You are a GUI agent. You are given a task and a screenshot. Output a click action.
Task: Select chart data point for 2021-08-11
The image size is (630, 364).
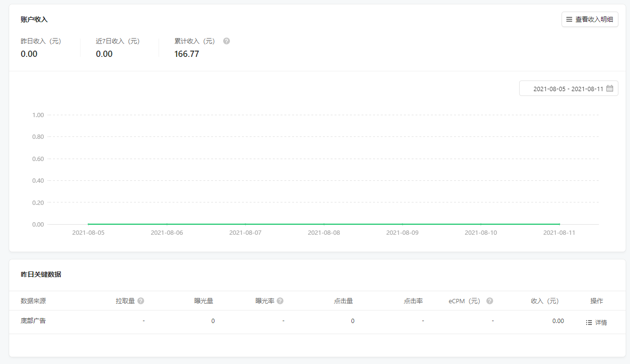pyautogui.click(x=559, y=224)
